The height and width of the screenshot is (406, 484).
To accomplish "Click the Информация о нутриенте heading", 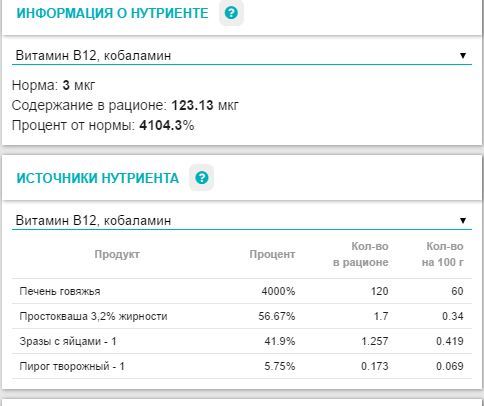I will click(112, 13).
